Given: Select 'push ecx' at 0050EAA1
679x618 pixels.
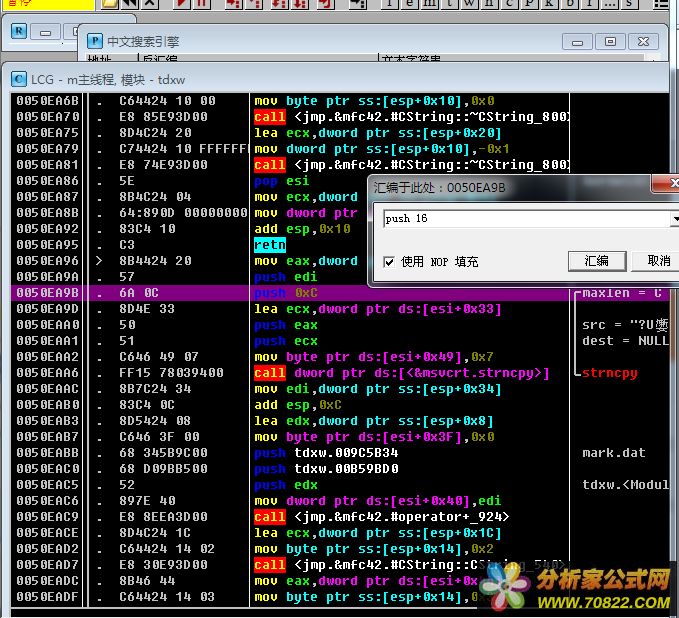Looking at the screenshot, I should (286, 341).
